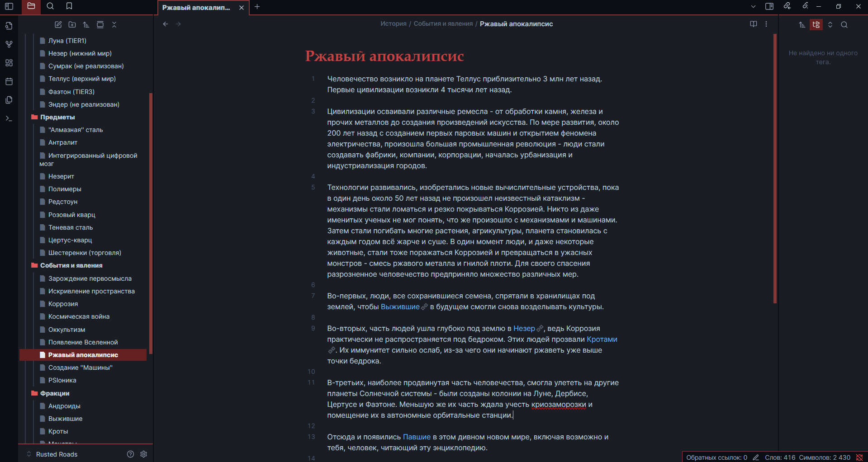Open the Луна (TIER1) note
Image resolution: width=868 pixels, height=462 pixels.
[x=67, y=41]
